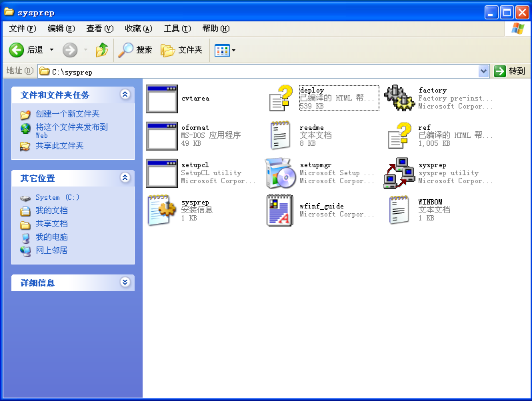Select the WINBOM text document icon
The image size is (532, 401).
coord(399,210)
